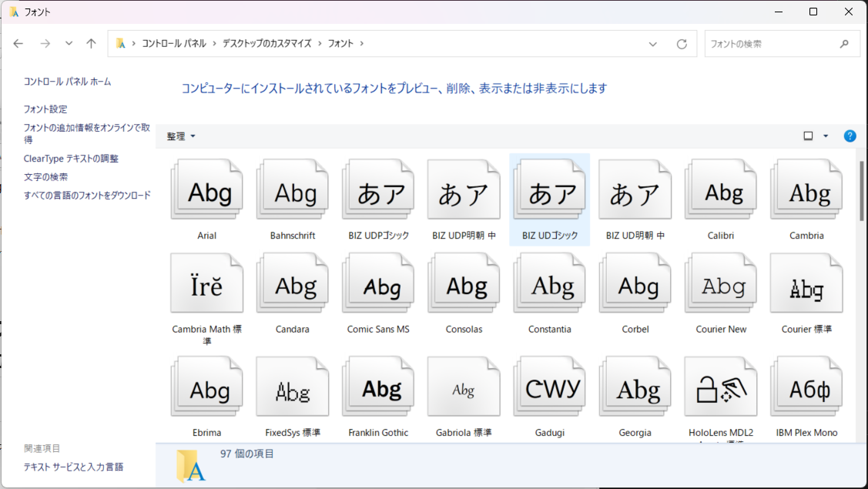
Task: Click the フォント breadcrumb segment
Action: 340,44
